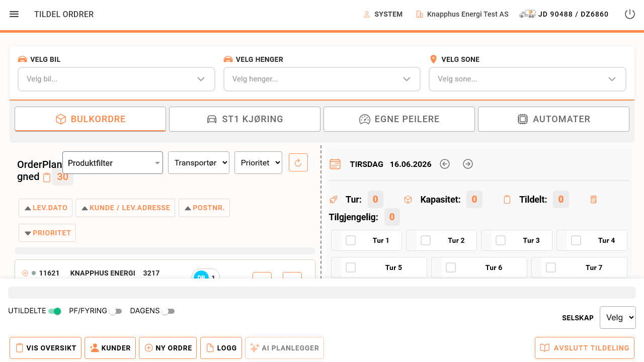Open the calendar date picker icon
Image resolution: width=644 pixels, height=362 pixels.
click(x=335, y=164)
